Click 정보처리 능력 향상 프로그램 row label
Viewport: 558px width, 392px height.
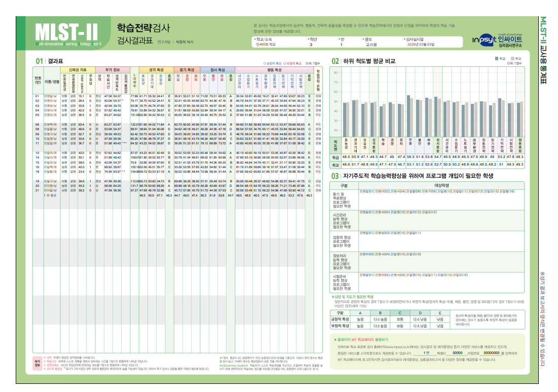[x=342, y=262]
